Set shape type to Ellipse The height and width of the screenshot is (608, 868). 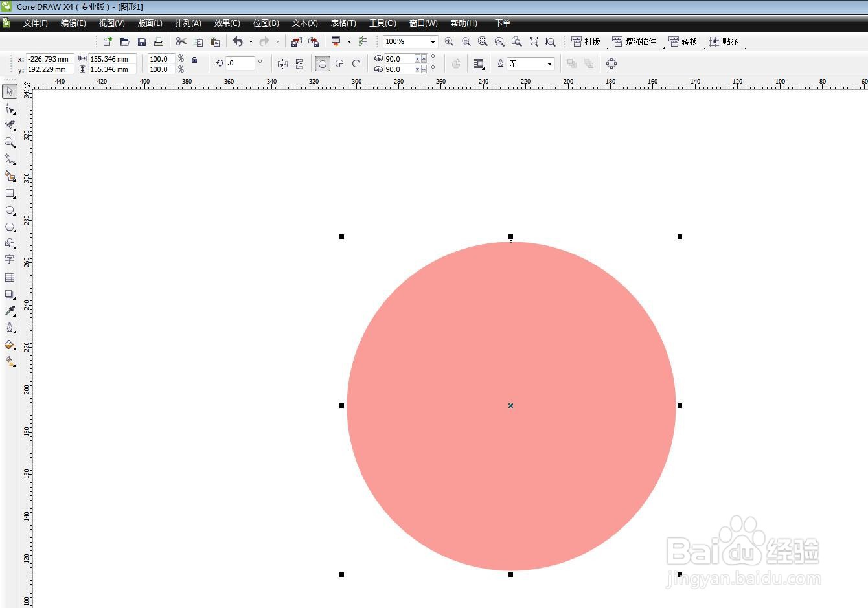(323, 63)
